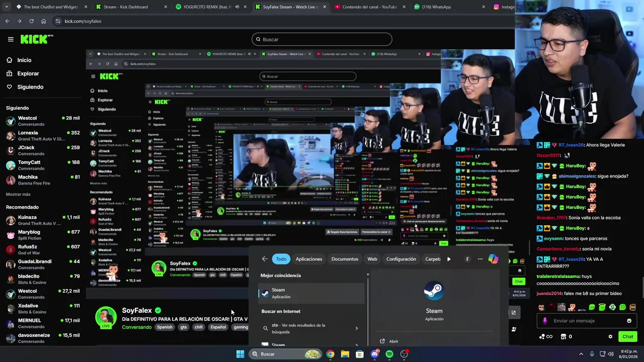Close the SoyFalex Stream browser tab
Viewport: 644px width, 362px height.
(x=325, y=7)
